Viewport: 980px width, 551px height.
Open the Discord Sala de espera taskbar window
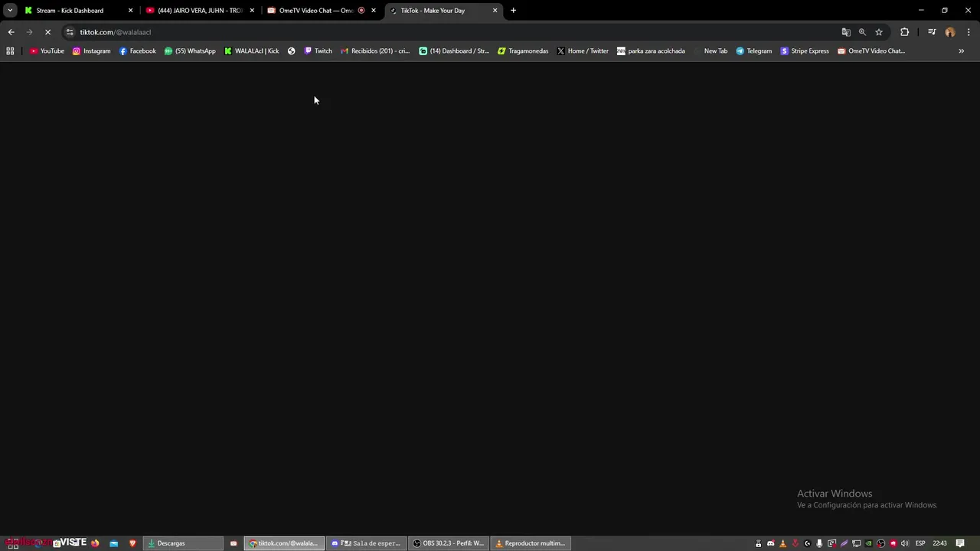(x=366, y=543)
